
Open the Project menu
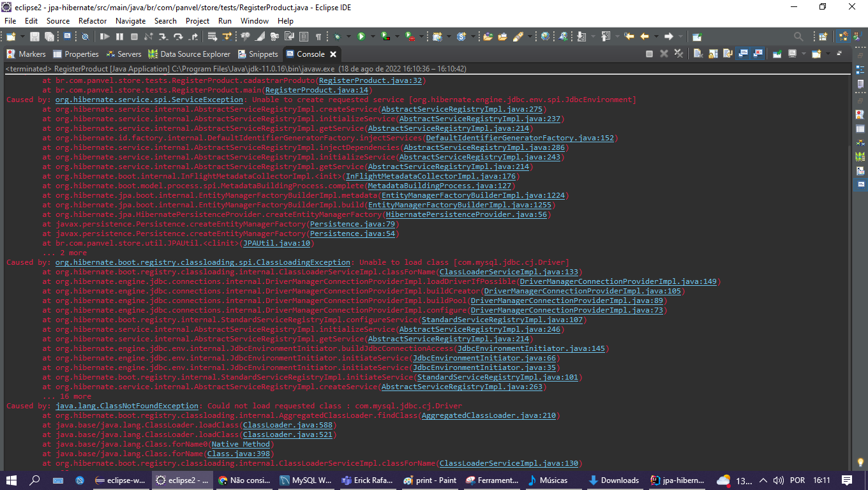[197, 21]
